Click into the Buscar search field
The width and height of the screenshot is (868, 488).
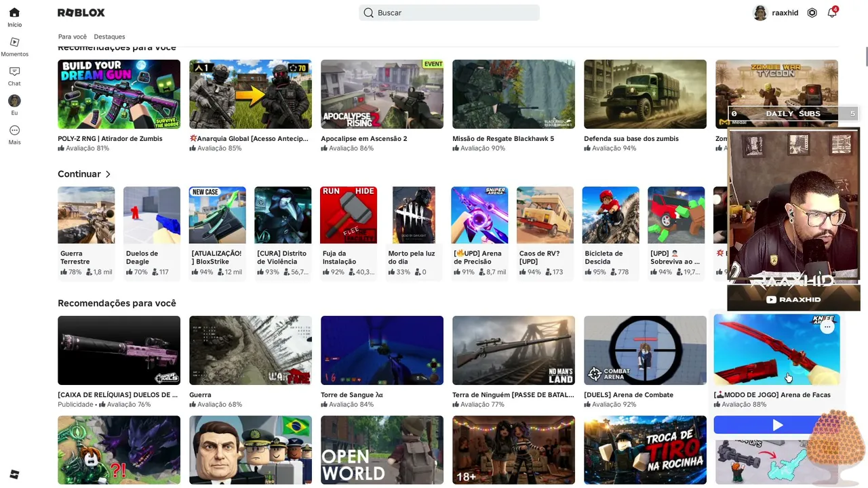pos(449,13)
